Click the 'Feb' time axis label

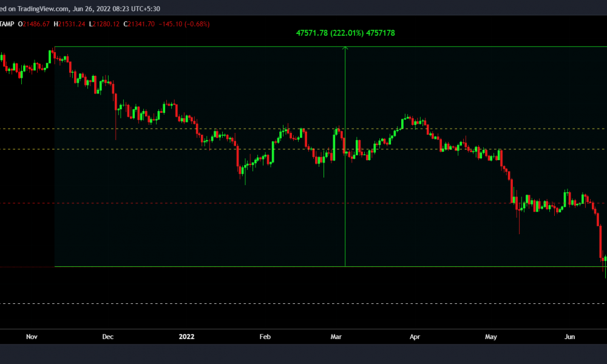[x=265, y=337]
